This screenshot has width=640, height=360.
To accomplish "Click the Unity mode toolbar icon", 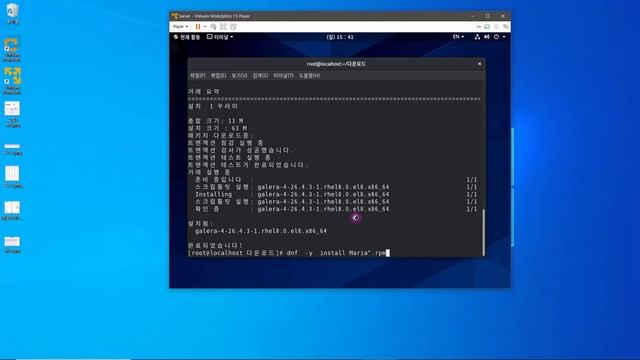I will pyautogui.click(x=233, y=27).
